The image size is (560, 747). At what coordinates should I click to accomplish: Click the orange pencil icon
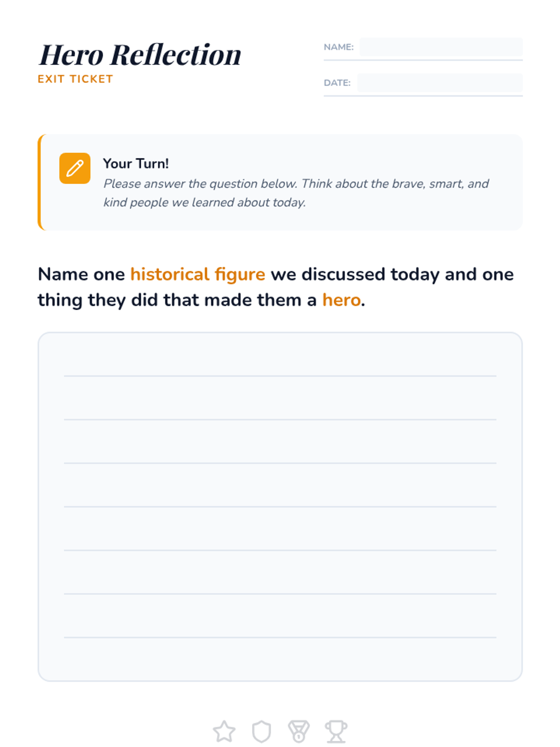[x=75, y=168]
